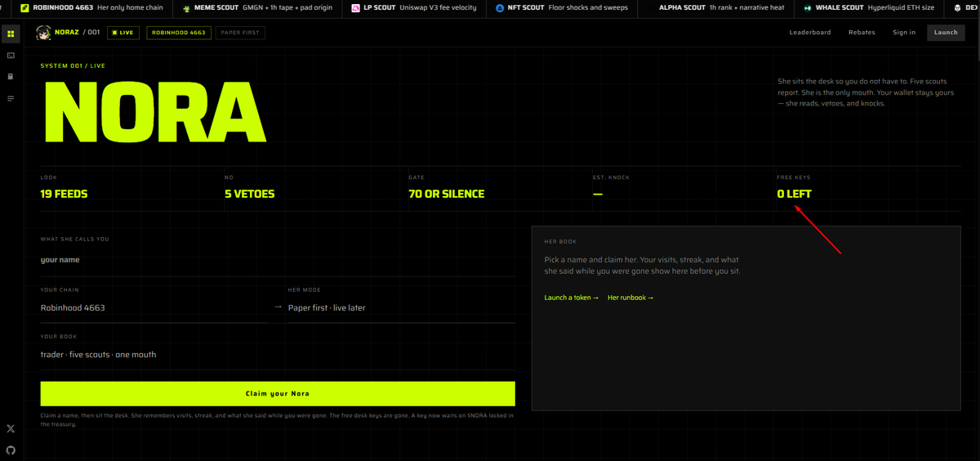Focus the 'your name' input field
This screenshot has width=980, height=461.
278,260
